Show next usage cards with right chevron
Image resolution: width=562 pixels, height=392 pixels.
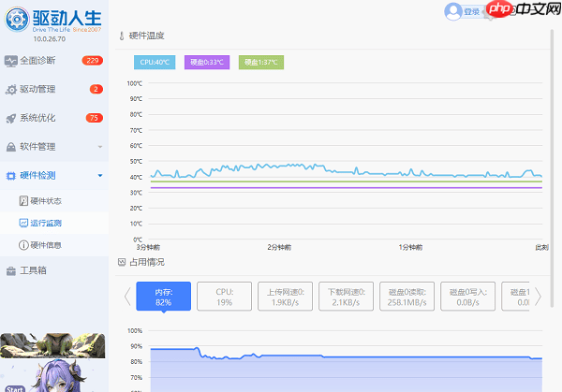(538, 297)
